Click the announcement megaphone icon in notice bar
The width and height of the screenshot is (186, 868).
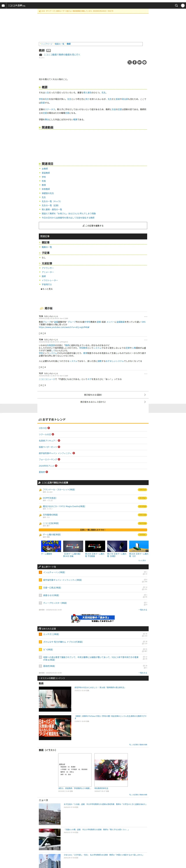click(x=40, y=11)
